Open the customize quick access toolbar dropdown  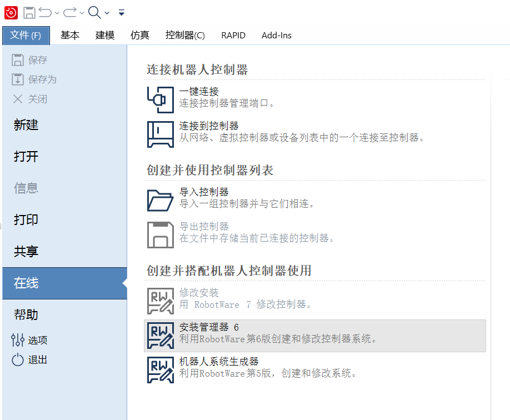click(x=121, y=13)
